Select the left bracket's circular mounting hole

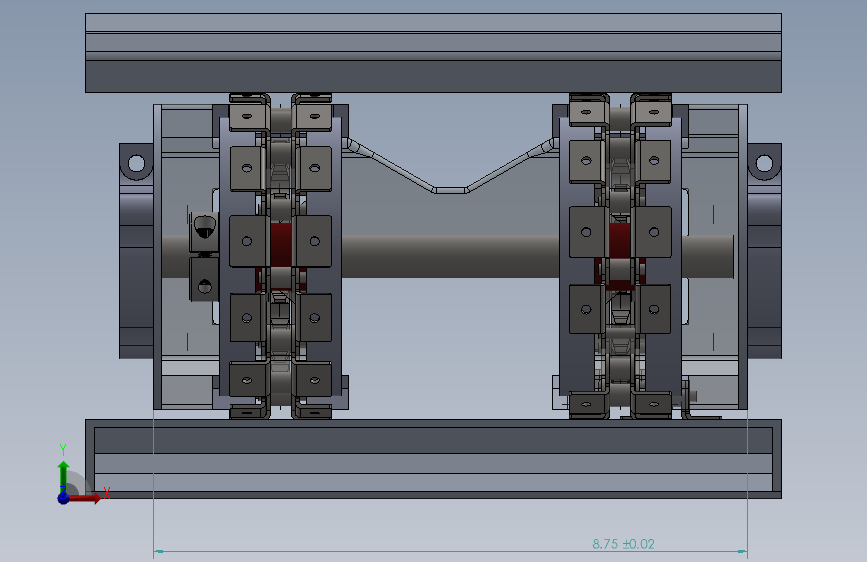point(136,163)
